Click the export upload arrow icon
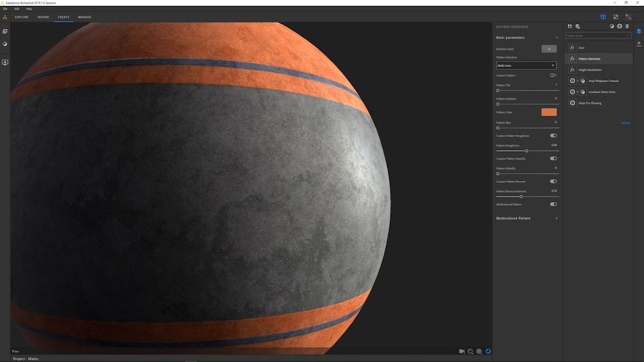The width and height of the screenshot is (644, 362). coord(639,44)
